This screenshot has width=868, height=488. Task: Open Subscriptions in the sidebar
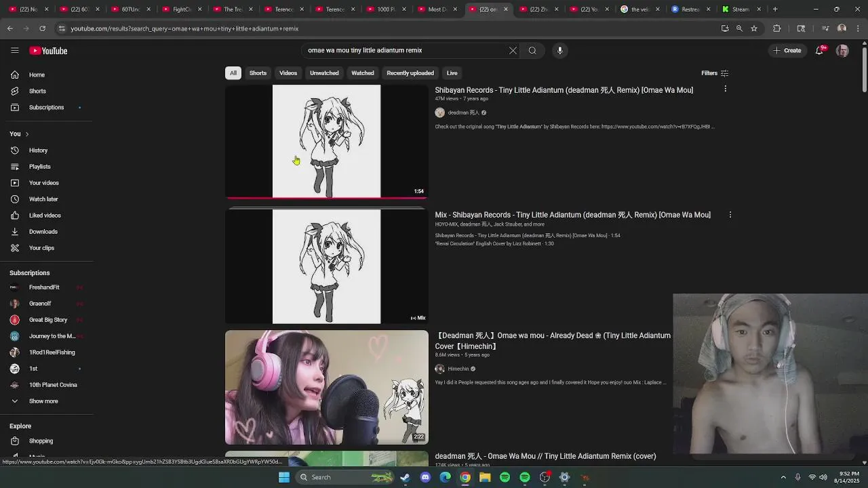click(x=46, y=107)
